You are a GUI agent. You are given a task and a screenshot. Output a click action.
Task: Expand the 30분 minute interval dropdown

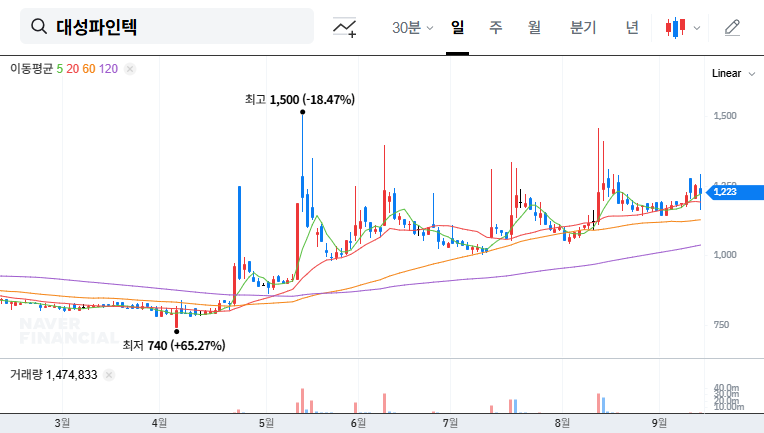412,28
